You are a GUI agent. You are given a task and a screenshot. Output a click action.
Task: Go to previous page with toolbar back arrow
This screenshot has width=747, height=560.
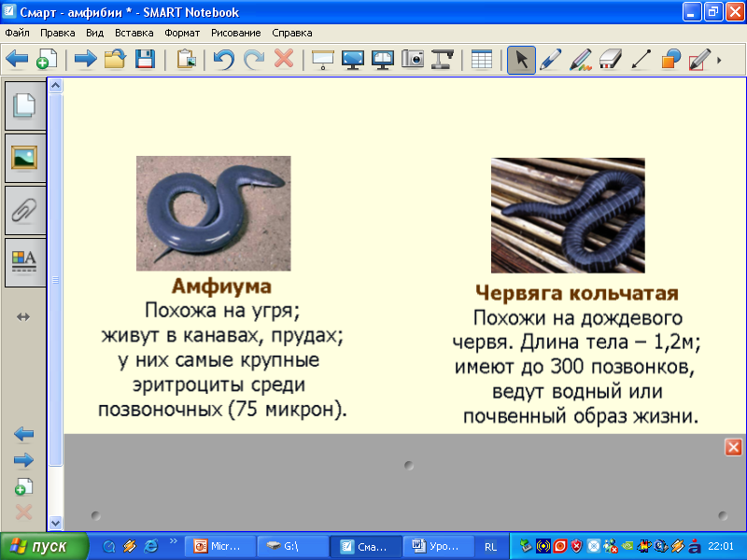[17, 60]
